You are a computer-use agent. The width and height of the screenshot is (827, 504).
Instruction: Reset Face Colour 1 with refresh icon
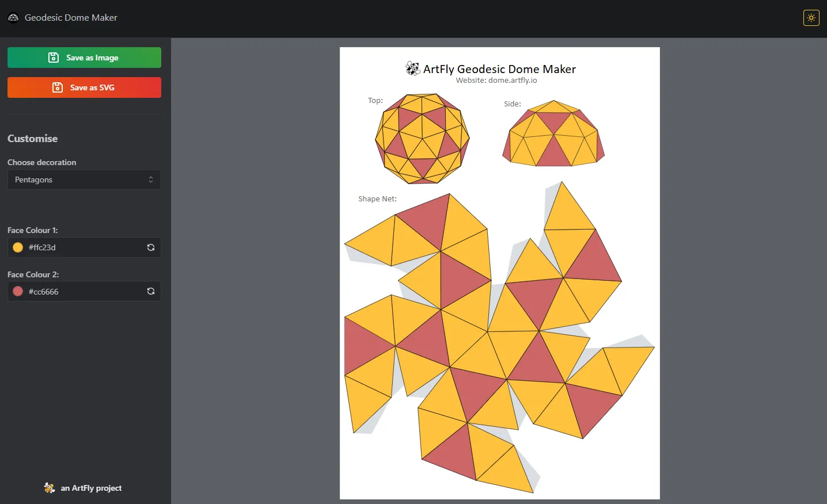(x=151, y=247)
